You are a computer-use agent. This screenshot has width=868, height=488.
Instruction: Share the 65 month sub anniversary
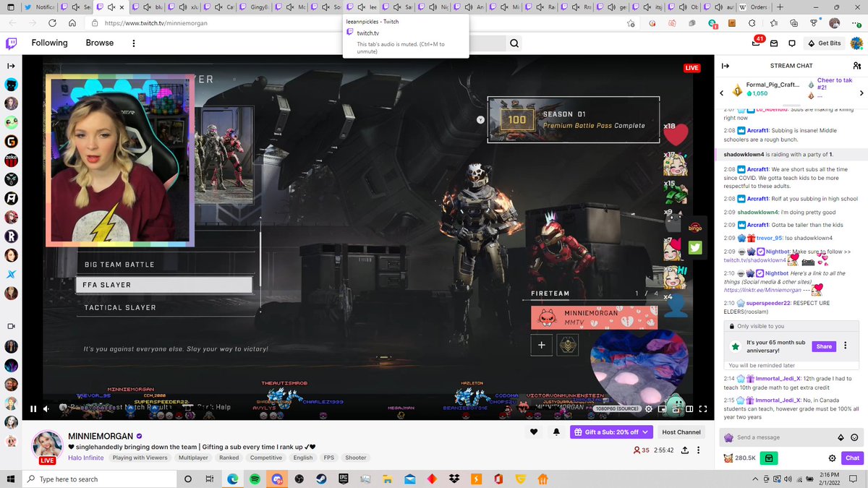pos(824,346)
